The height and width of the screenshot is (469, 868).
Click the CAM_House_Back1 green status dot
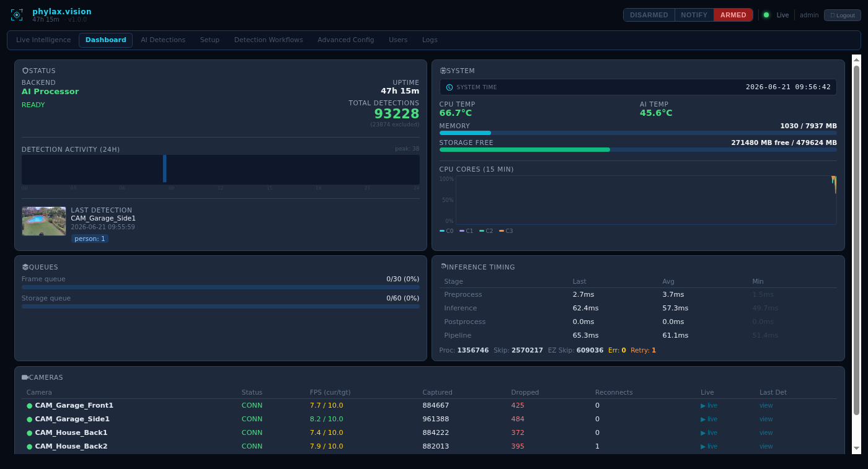(x=29, y=432)
